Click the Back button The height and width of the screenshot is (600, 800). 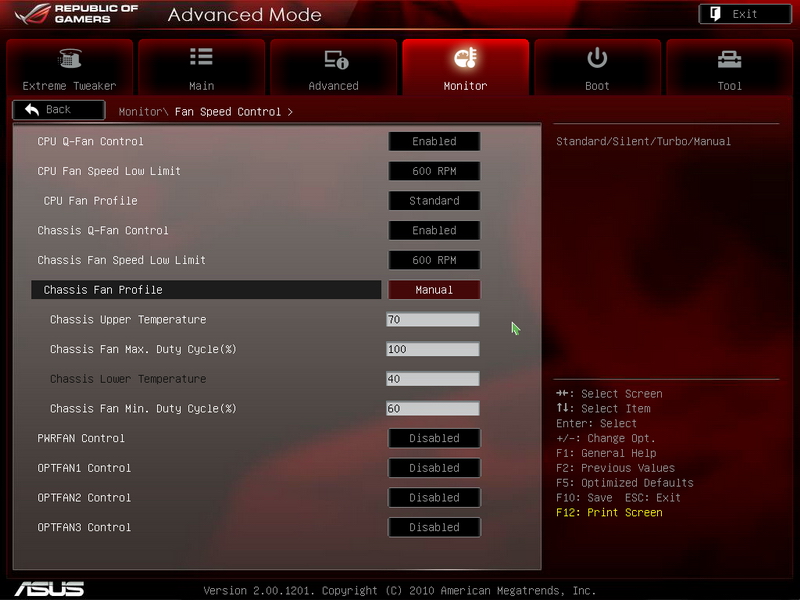click(59, 110)
